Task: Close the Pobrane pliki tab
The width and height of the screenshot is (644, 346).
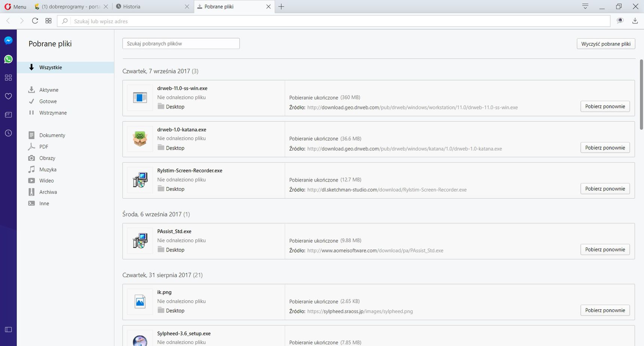Action: 268,7
